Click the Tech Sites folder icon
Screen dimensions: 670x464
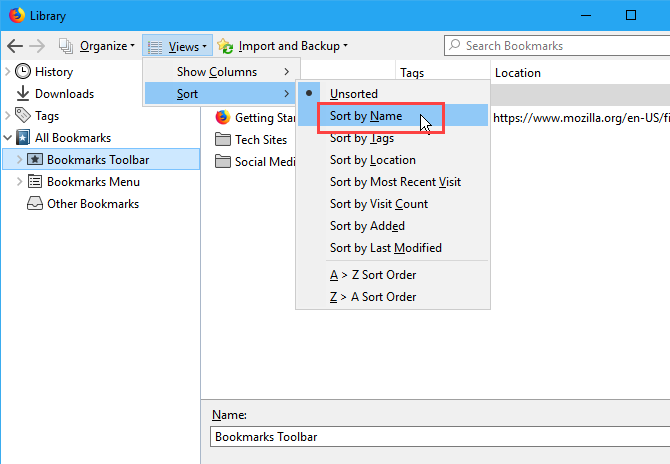(x=222, y=140)
